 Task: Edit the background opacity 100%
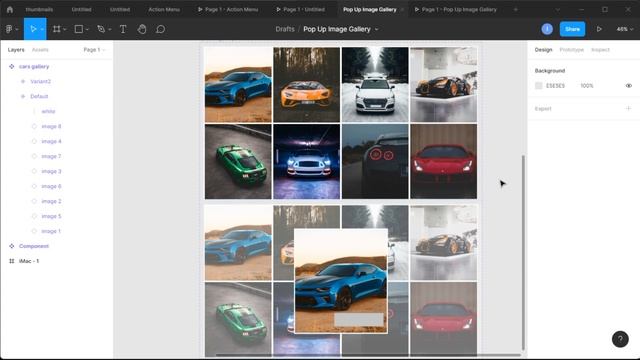point(587,86)
